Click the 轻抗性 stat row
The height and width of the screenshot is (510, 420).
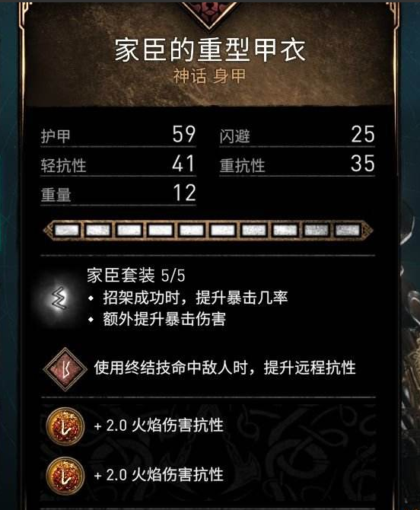coord(119,164)
